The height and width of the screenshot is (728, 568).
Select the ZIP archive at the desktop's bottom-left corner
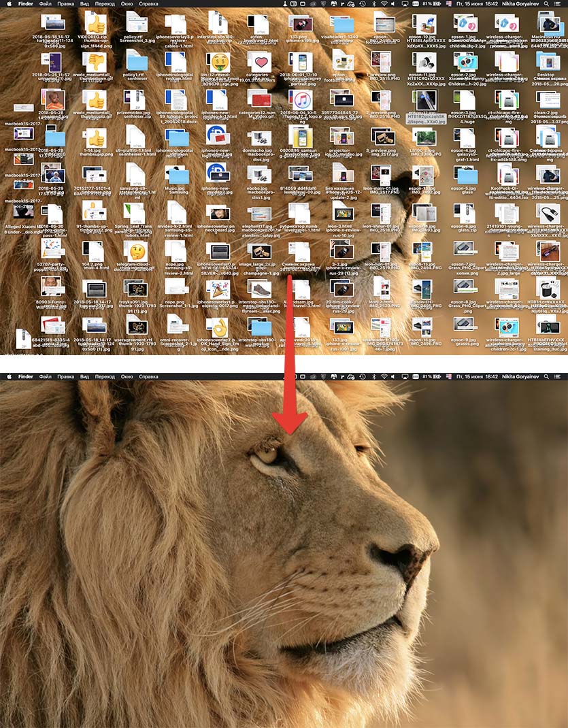[23, 338]
